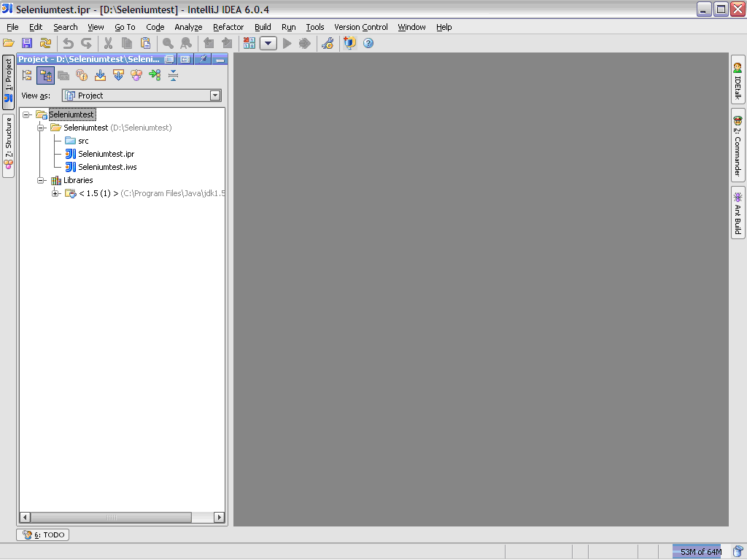Toggle Autoscroll from Source icon
The image size is (747, 560).
click(x=119, y=75)
